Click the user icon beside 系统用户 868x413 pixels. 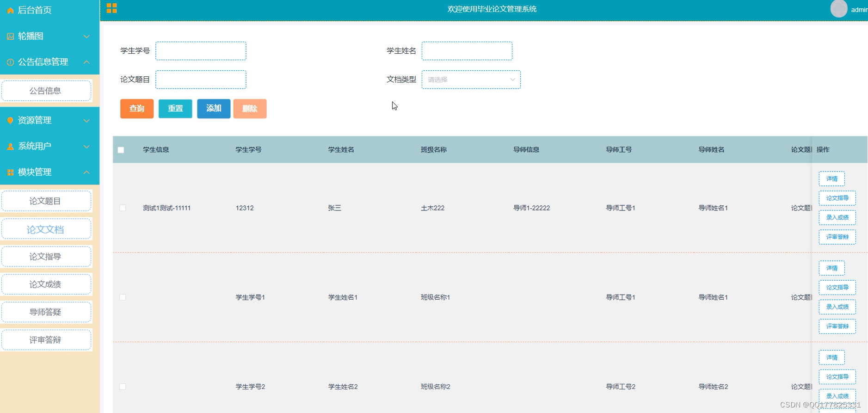10,146
